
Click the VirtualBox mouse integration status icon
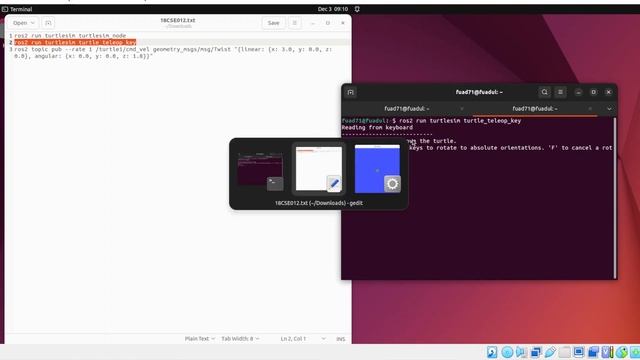point(622,352)
